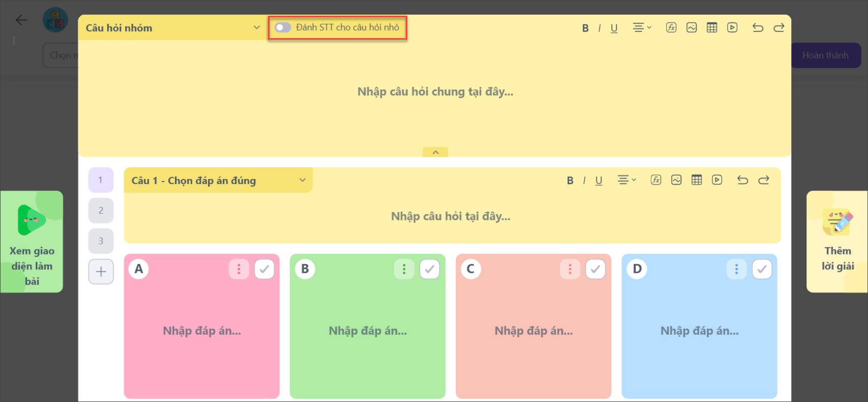The height and width of the screenshot is (402, 868).
Task: Mark answer A as correct
Action: coord(264,269)
